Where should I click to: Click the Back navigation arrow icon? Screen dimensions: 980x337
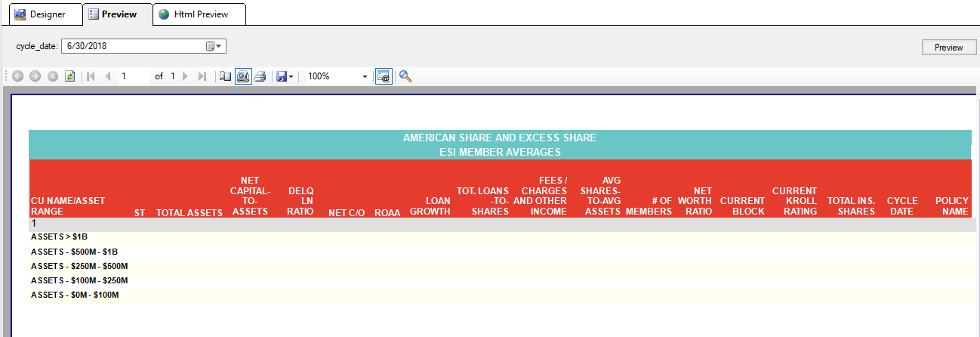tap(17, 76)
